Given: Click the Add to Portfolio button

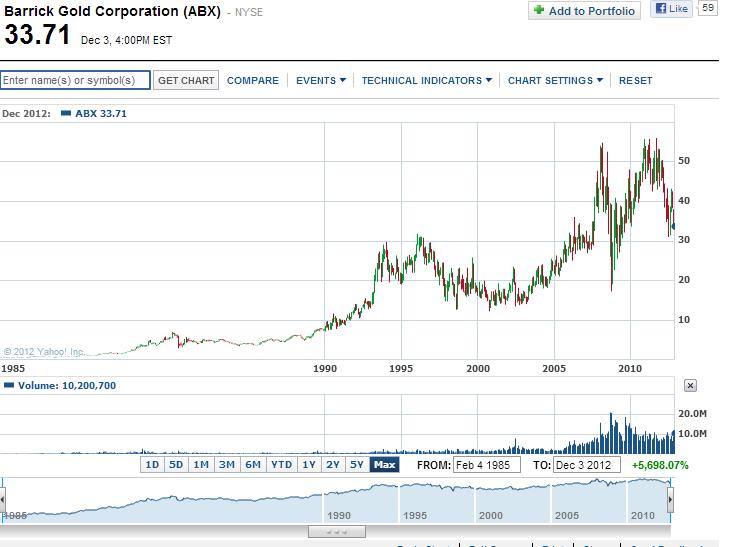Looking at the screenshot, I should (584, 10).
